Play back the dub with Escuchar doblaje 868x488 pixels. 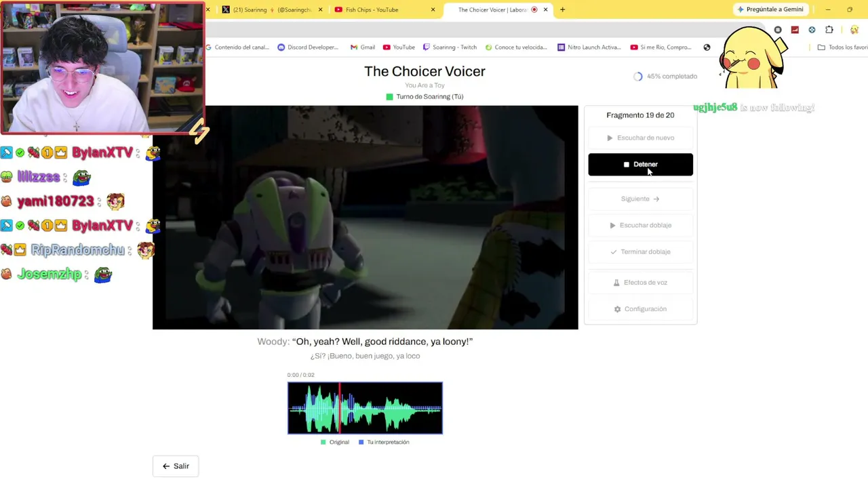click(640, 225)
